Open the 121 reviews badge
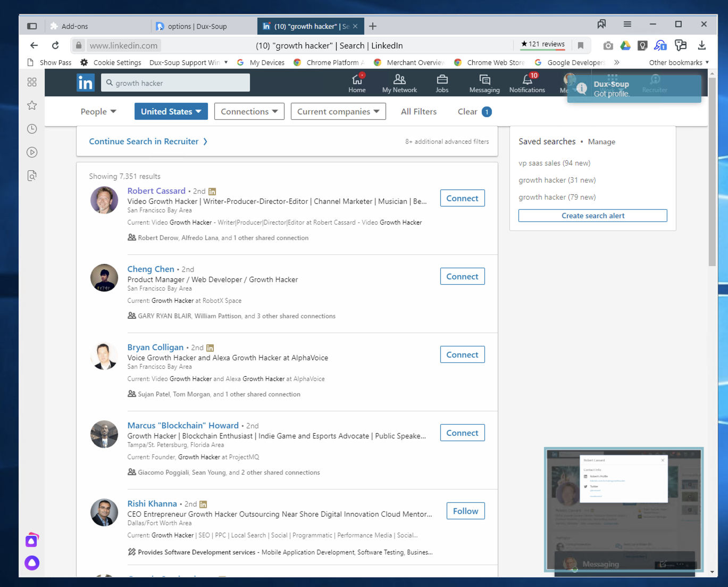This screenshot has width=728, height=587. click(x=542, y=45)
